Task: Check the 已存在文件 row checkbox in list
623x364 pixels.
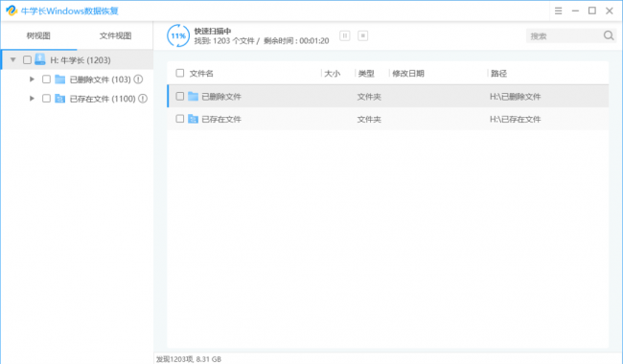Action: coord(180,119)
